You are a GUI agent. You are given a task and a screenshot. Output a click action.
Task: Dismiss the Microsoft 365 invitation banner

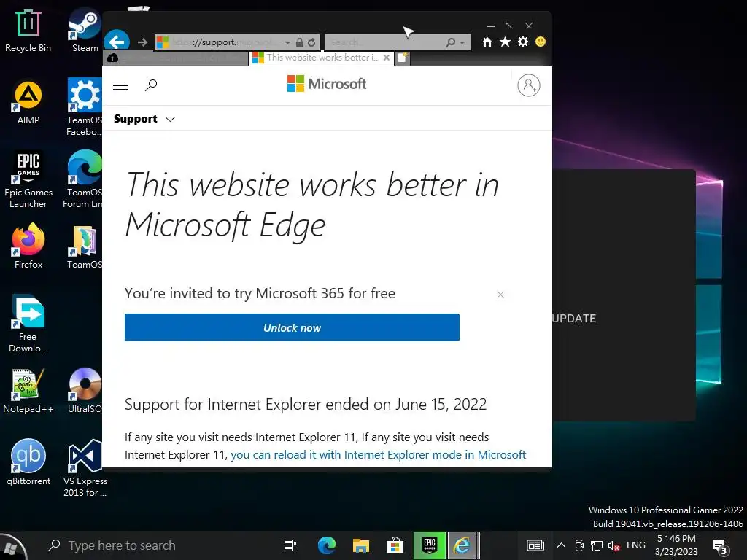[x=500, y=295]
